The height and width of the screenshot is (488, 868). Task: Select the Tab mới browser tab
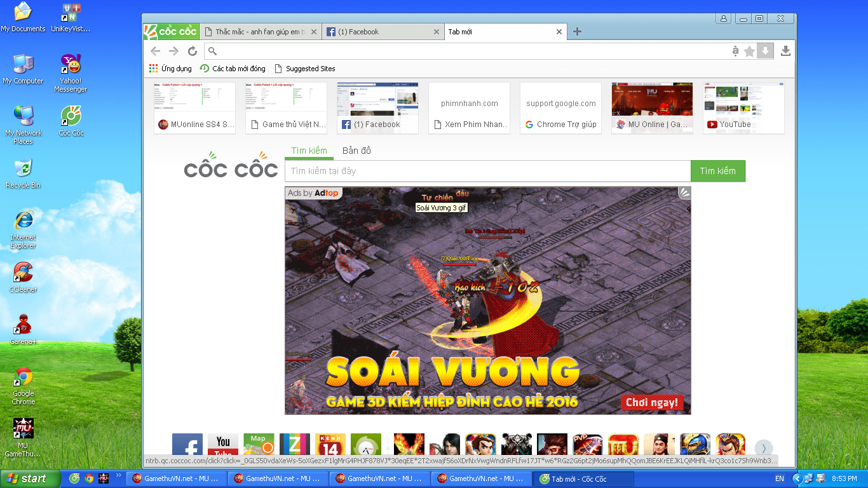tap(505, 32)
